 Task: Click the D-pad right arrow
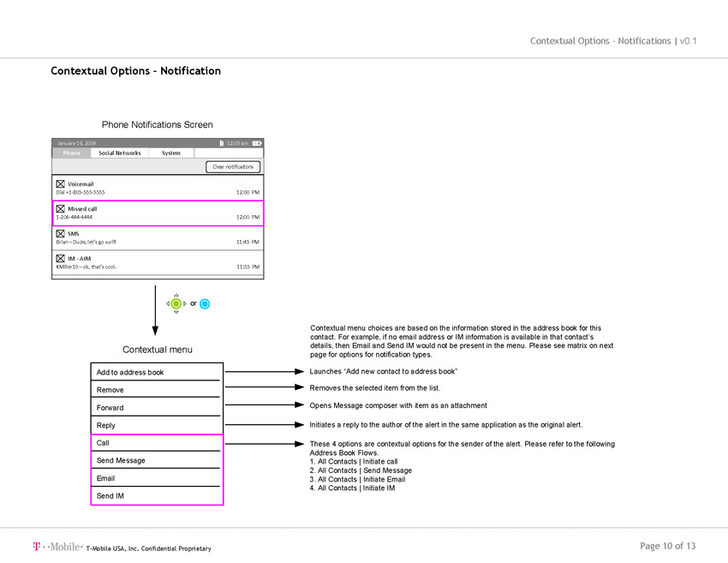point(185,304)
